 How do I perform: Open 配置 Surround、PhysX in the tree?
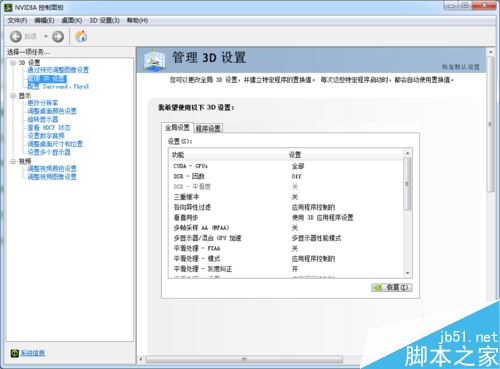(x=58, y=87)
